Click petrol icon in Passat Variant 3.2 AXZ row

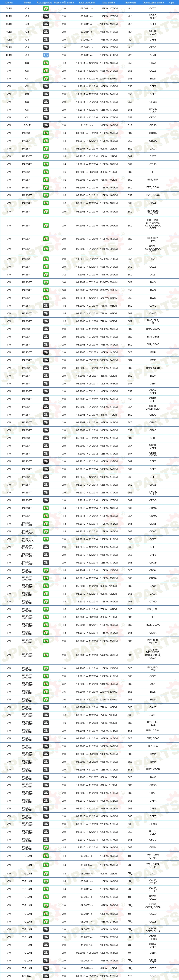(46, 684)
